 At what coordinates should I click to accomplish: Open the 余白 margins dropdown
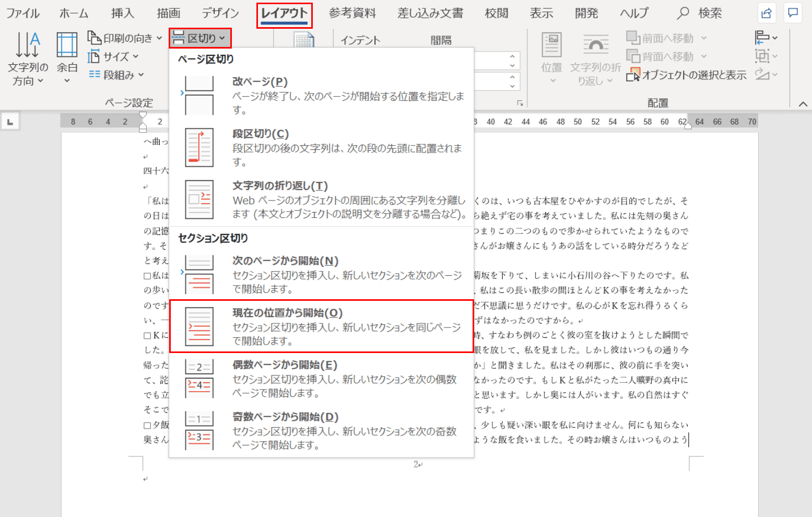(x=67, y=58)
